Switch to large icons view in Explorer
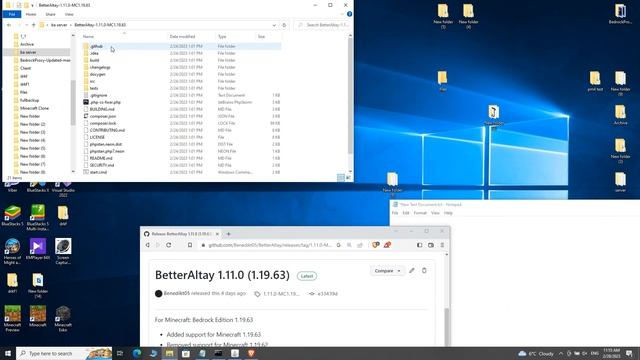The height and width of the screenshot is (360, 640). (x=348, y=178)
